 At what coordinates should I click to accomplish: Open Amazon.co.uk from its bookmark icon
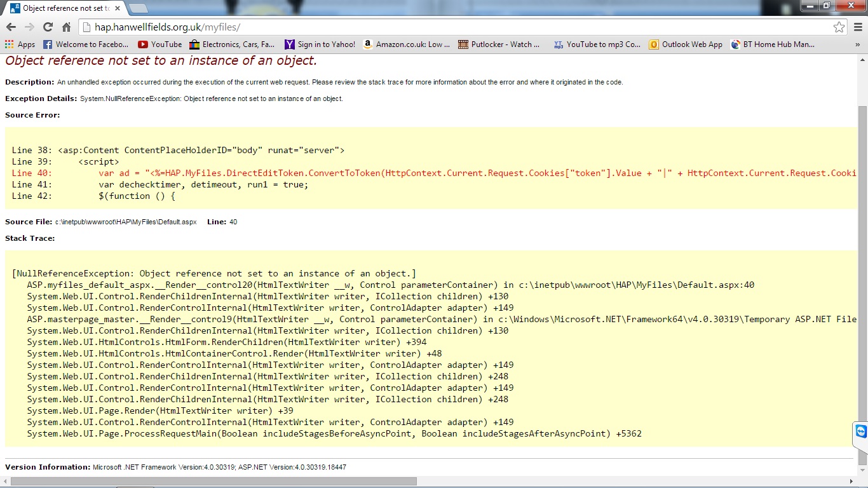(367, 44)
